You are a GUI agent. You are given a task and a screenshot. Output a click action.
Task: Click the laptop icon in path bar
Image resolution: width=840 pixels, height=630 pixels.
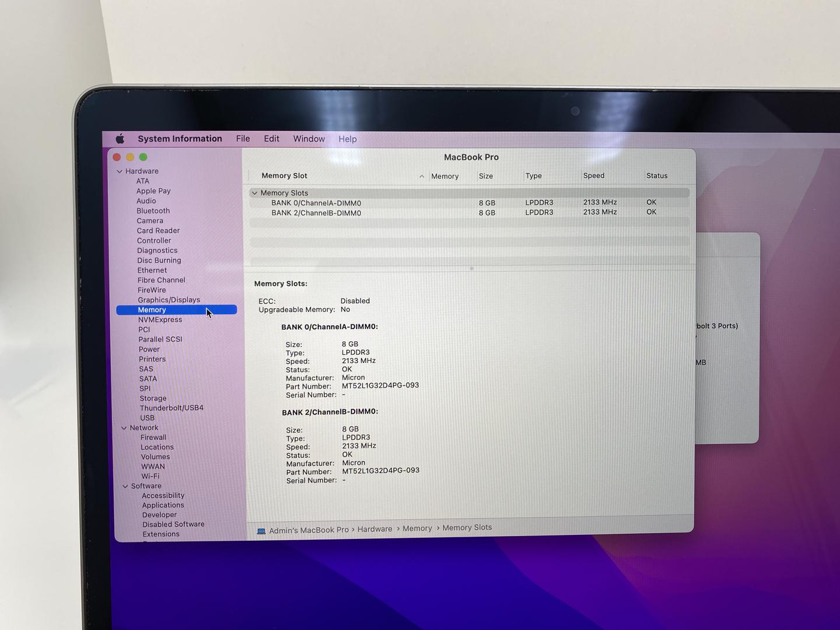tap(261, 531)
